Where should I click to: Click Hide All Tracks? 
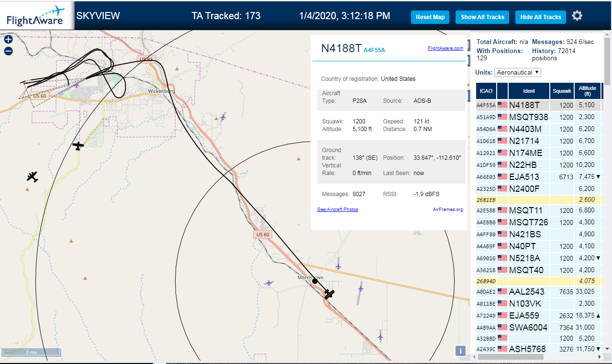(x=541, y=17)
